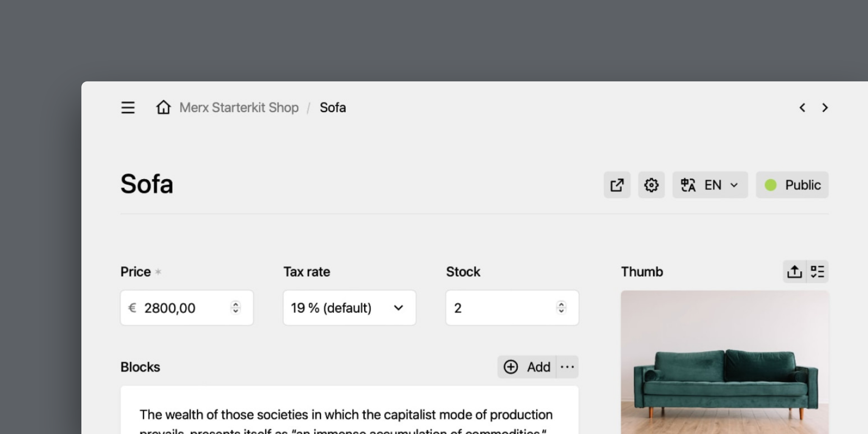
Task: Click the green status dot indicator
Action: [x=771, y=185]
